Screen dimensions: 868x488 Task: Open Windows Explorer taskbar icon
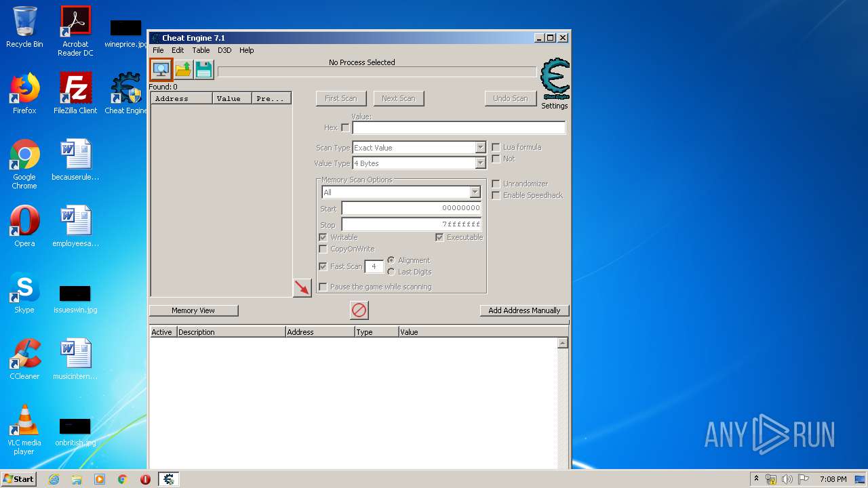[x=77, y=479]
